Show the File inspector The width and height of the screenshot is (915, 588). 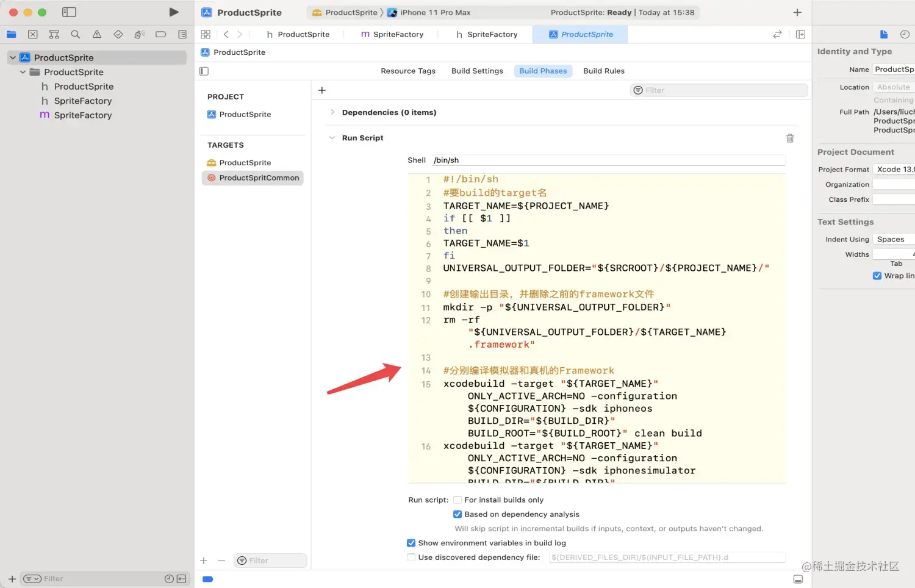884,34
